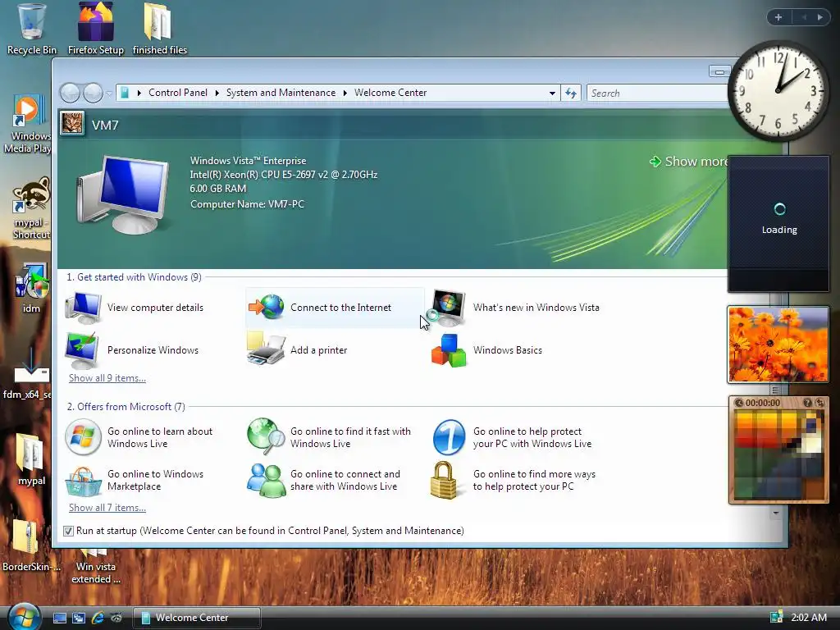Click the Loading gadget panel
The image size is (840, 630).
[x=778, y=223]
